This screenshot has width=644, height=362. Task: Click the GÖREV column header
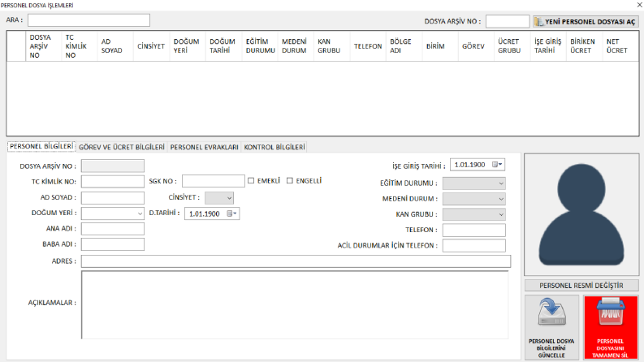tap(476, 46)
